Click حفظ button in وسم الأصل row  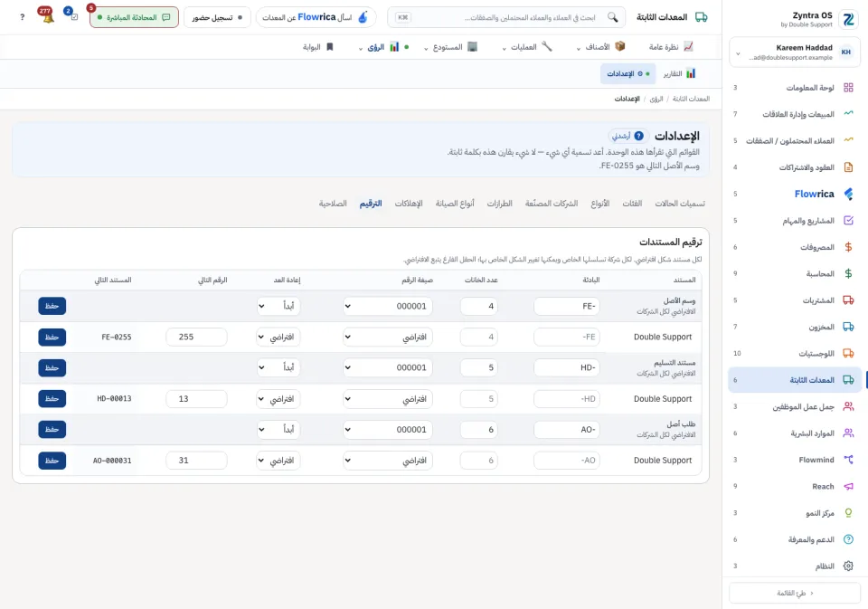click(52, 306)
